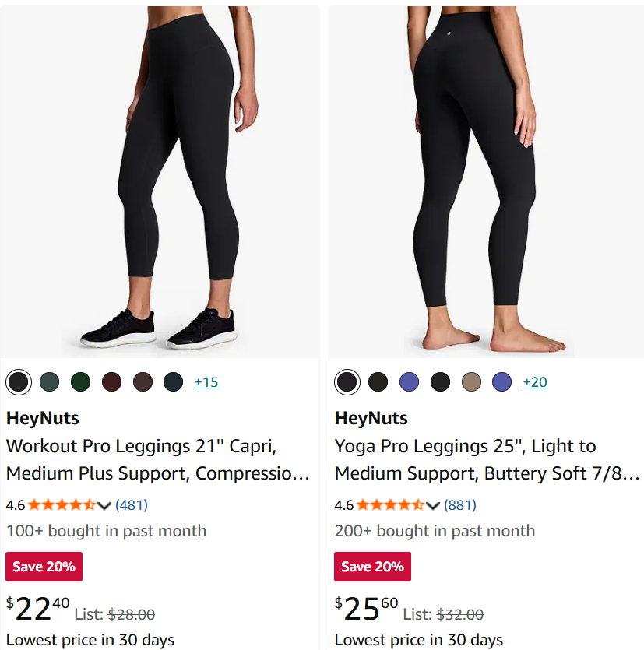Choose first purple-blue swatch on Yoga leggings
This screenshot has height=650, width=644.
409,381
